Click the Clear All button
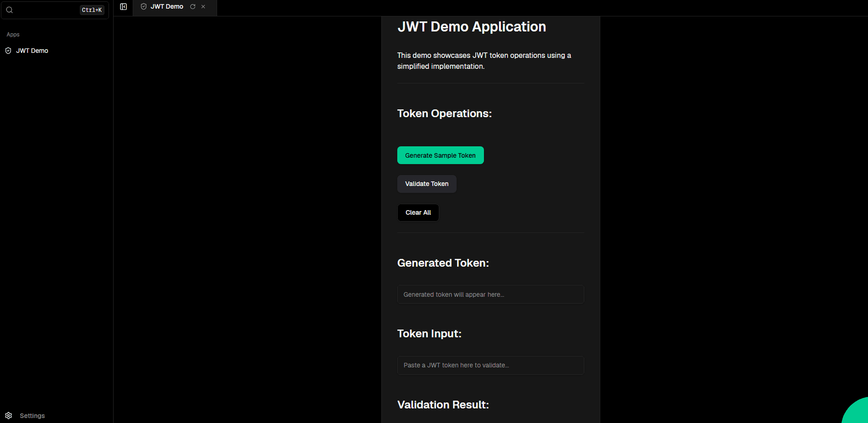The image size is (868, 423). tap(417, 212)
